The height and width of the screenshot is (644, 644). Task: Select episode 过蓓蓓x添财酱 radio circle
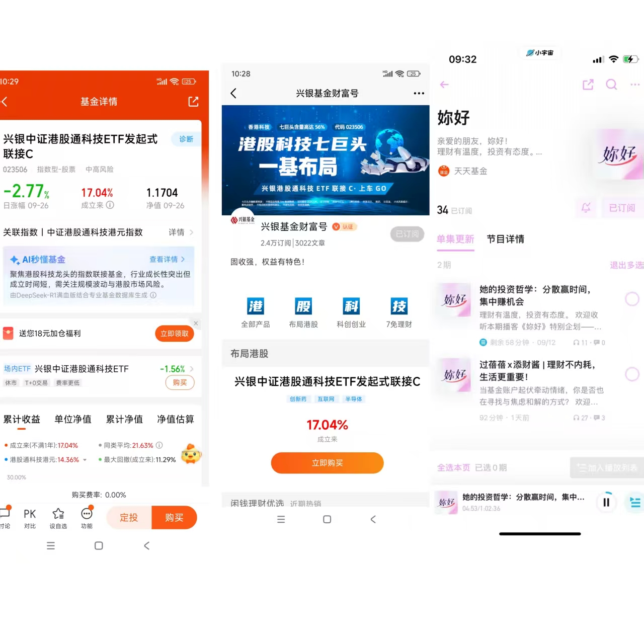click(x=632, y=374)
